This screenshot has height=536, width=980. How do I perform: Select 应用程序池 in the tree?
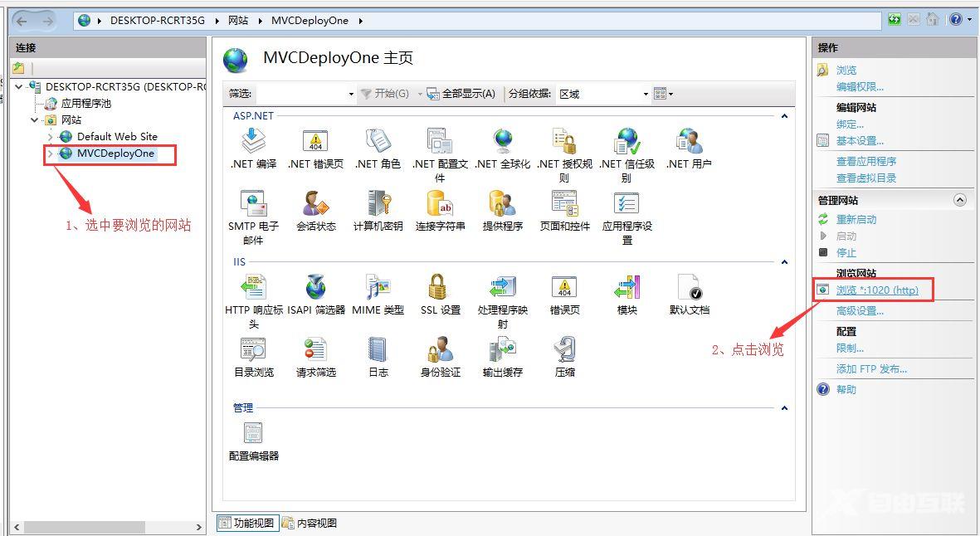pyautogui.click(x=85, y=104)
